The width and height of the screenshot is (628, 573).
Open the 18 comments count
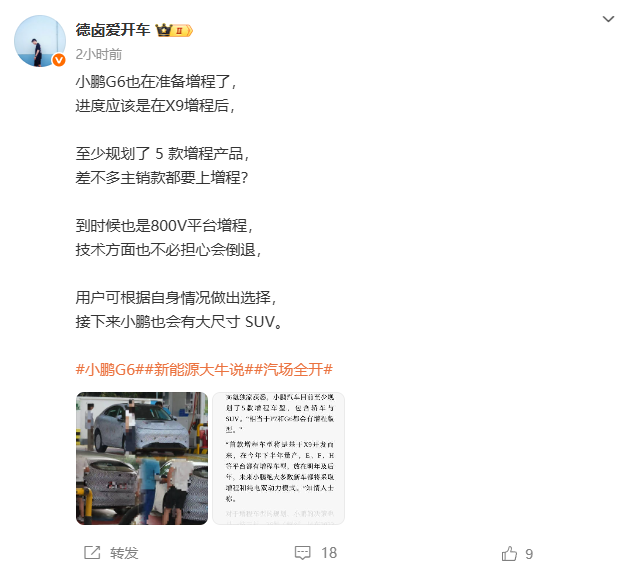pyautogui.click(x=329, y=553)
